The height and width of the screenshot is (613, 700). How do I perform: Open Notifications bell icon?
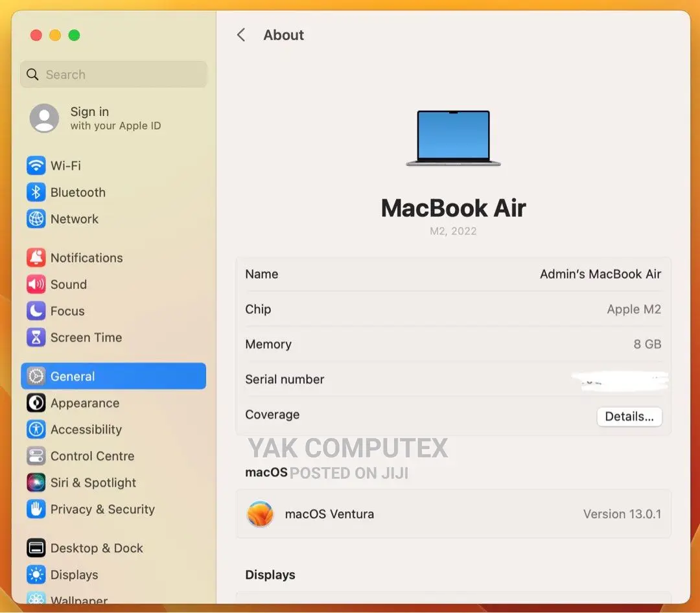pos(36,258)
